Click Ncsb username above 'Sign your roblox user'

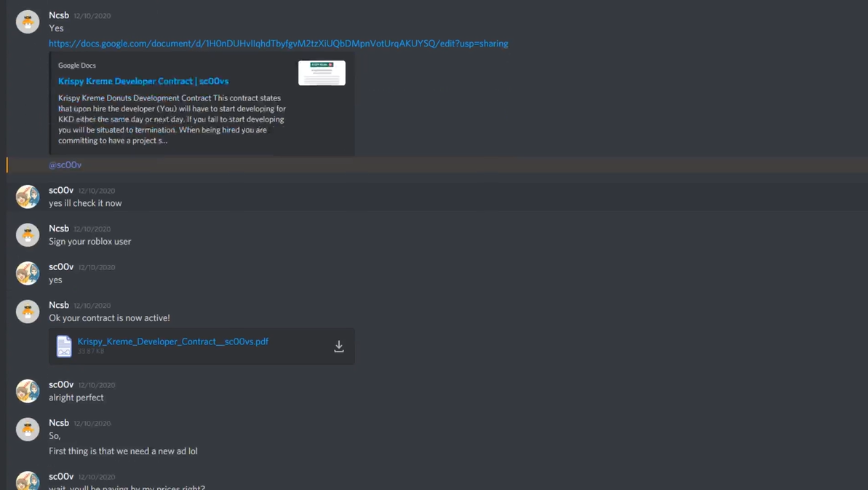[59, 229]
